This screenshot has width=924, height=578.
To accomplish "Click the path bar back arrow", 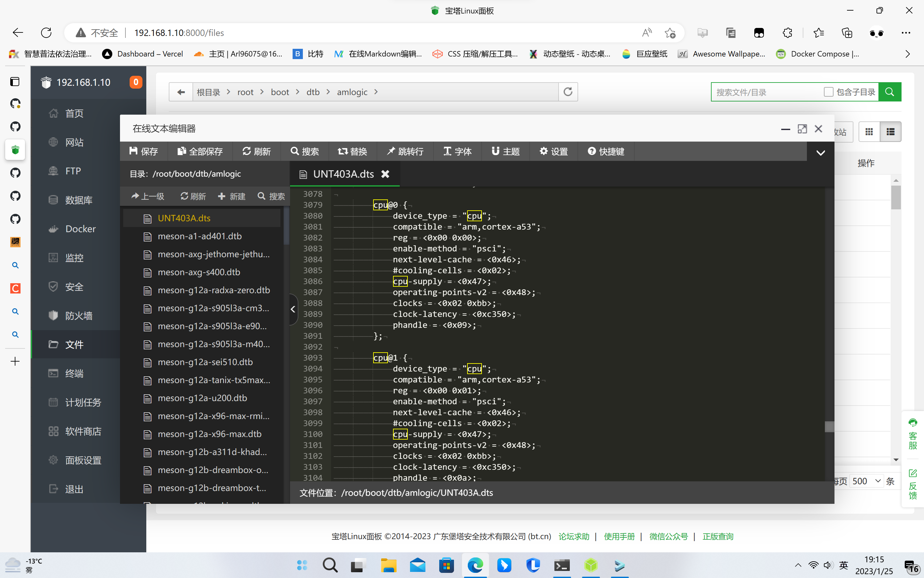I will [x=181, y=92].
